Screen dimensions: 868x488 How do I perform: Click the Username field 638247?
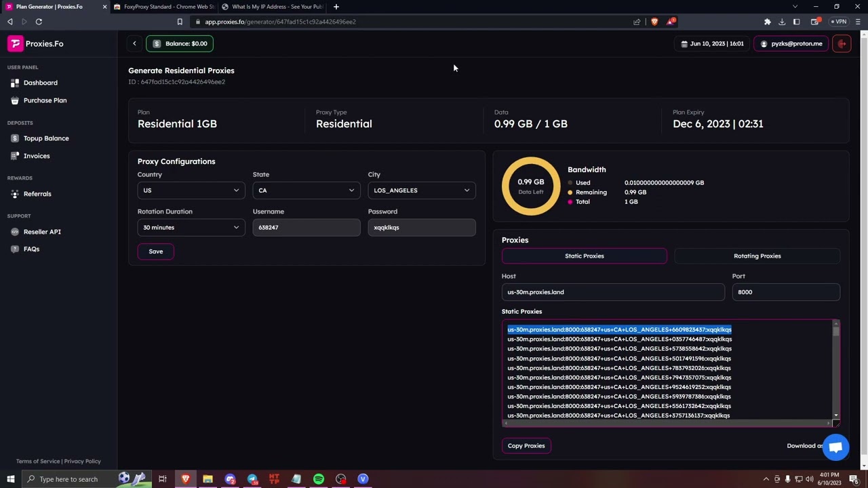click(307, 228)
